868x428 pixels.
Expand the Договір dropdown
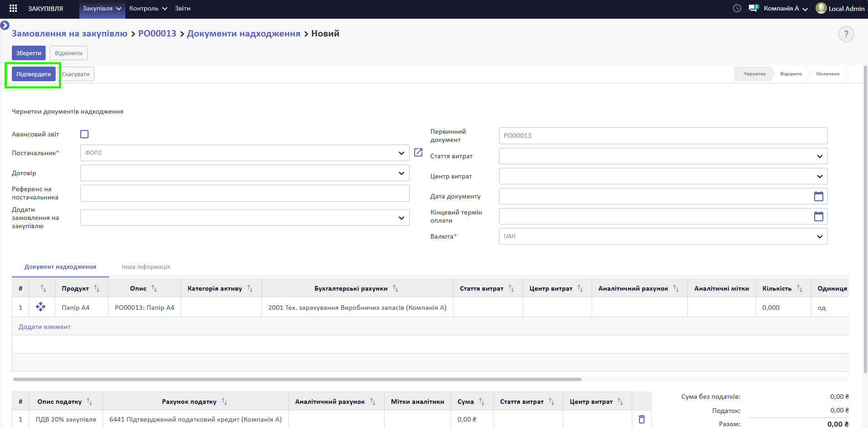pyautogui.click(x=401, y=173)
